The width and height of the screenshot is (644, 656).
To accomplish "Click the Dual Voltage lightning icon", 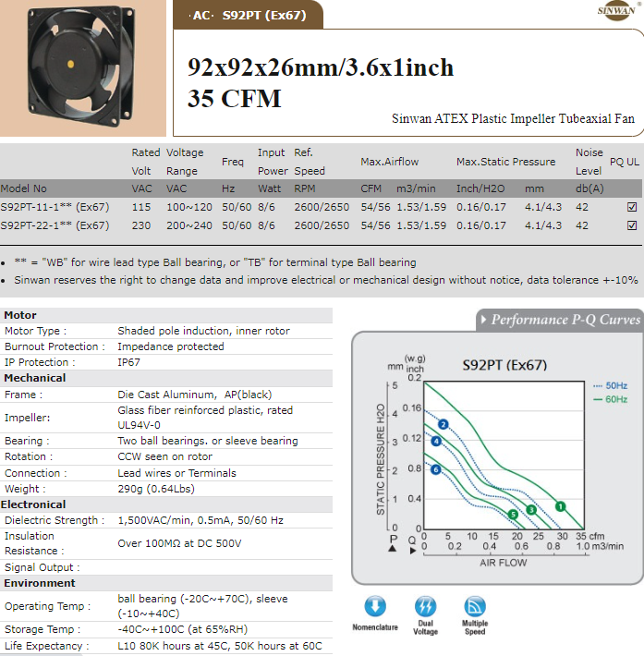I will tap(425, 608).
